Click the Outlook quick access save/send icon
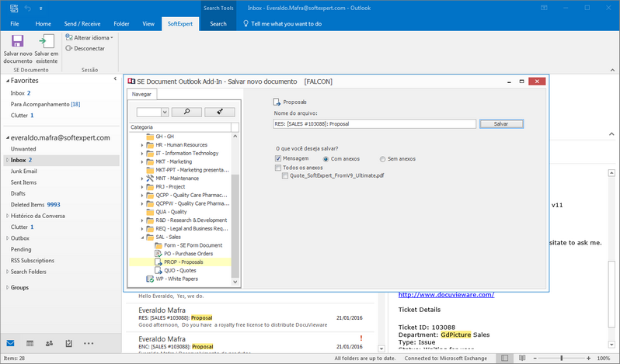 [x=14, y=8]
